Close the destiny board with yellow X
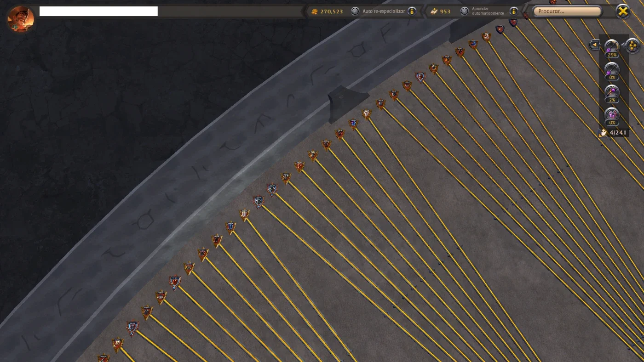The image size is (644, 362). click(622, 11)
